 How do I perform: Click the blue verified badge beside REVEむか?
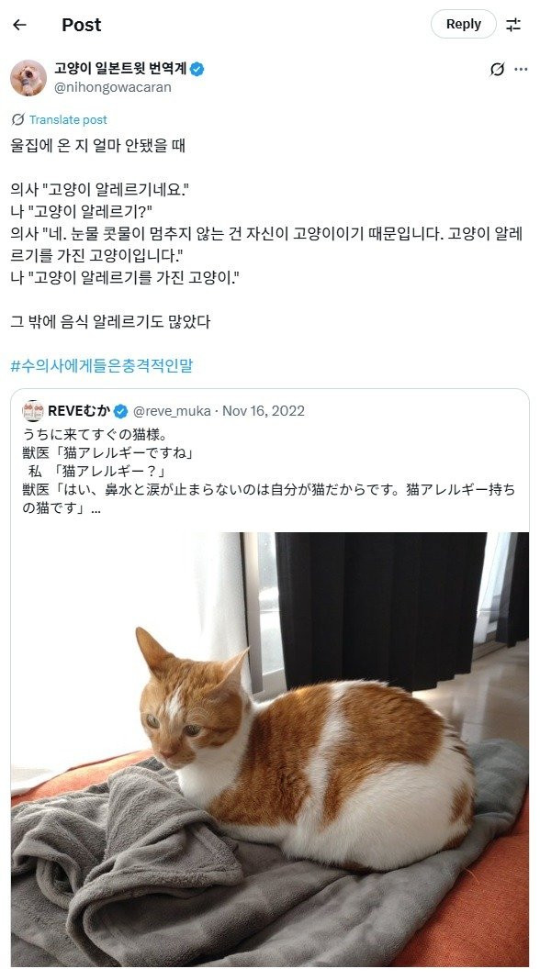click(121, 410)
